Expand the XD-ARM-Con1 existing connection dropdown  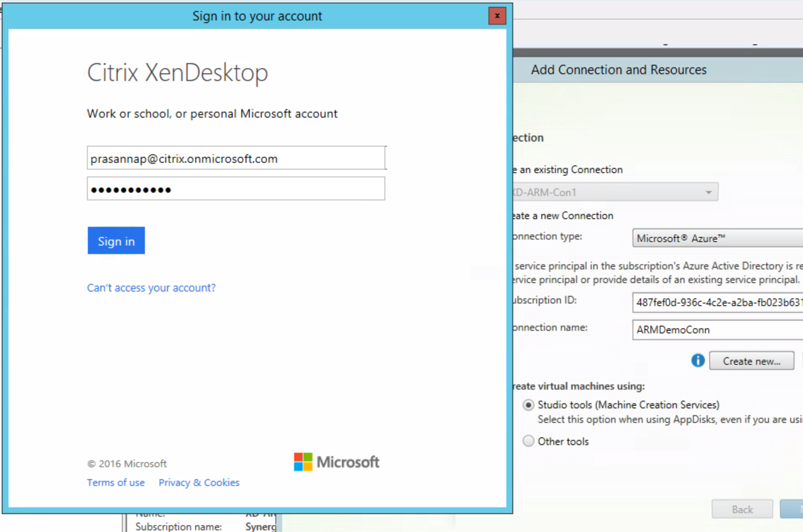[x=708, y=192]
